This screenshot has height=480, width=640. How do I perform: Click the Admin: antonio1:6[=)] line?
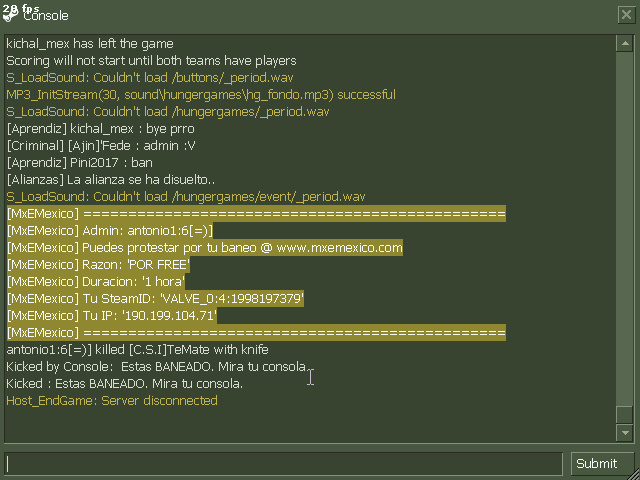click(110, 231)
